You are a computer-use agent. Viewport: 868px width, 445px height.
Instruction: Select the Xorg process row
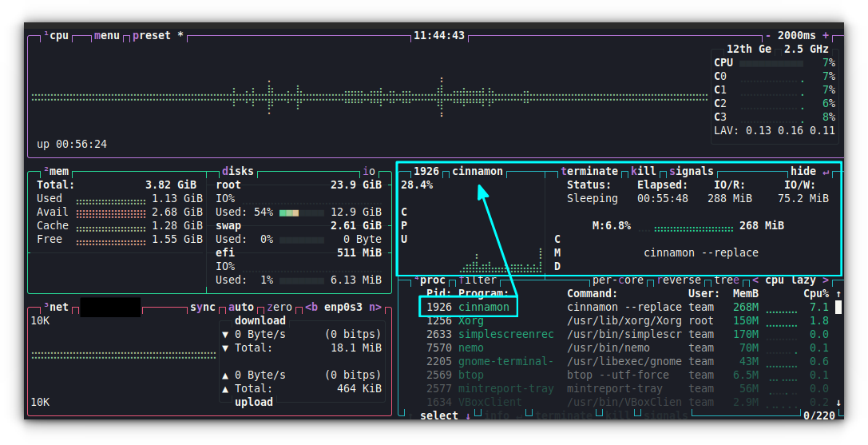point(471,320)
